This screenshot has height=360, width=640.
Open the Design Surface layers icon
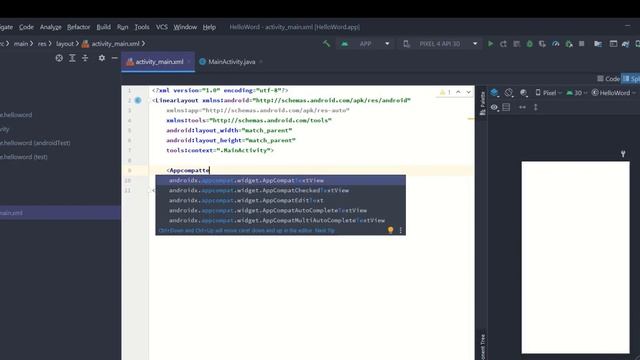(x=495, y=93)
